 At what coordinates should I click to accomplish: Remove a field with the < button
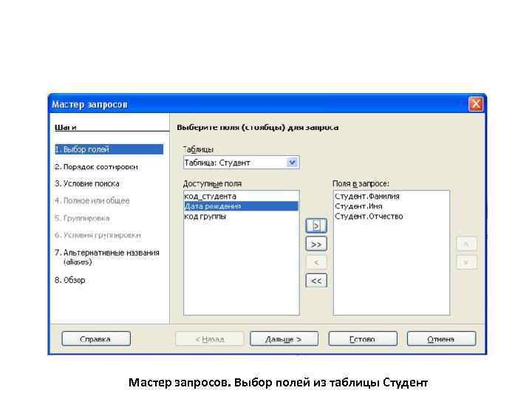coord(316,262)
